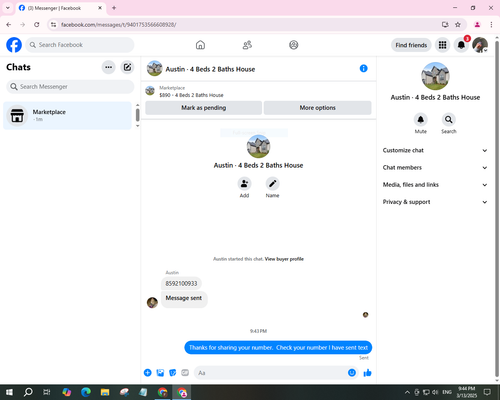View site information icon in address bar
Image resolution: width=500 pixels, height=400 pixels.
(x=53, y=25)
